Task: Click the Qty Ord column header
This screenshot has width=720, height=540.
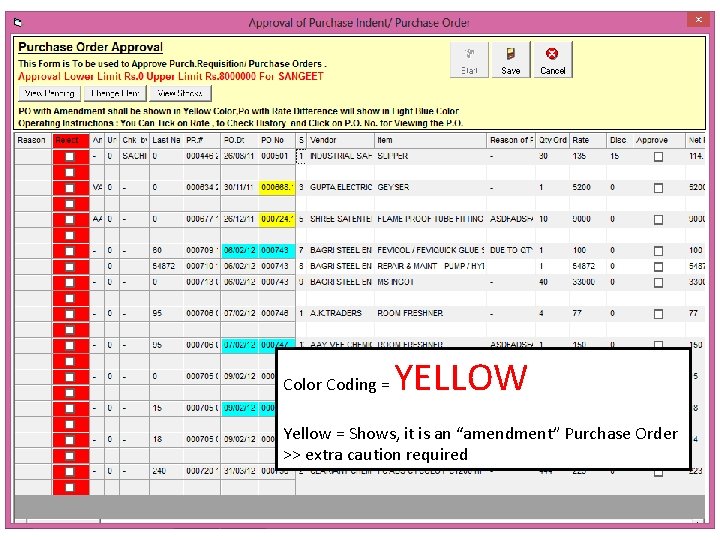Action: coord(552,140)
